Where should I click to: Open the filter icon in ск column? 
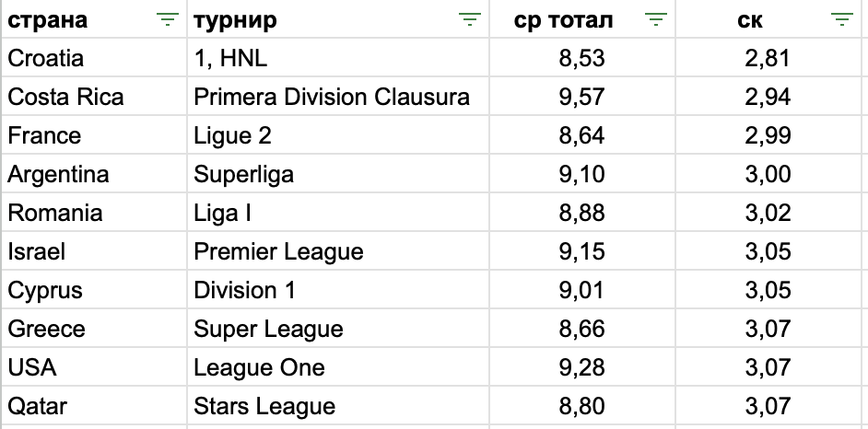[841, 20]
